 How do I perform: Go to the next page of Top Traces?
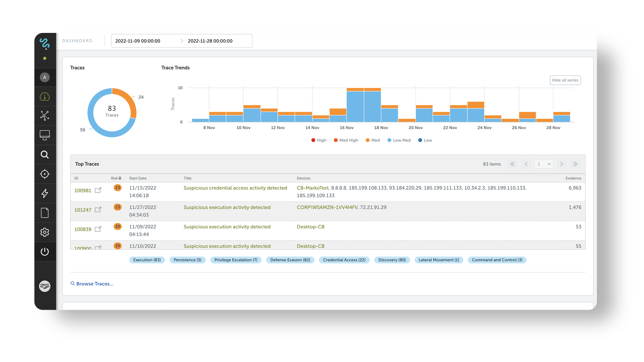pos(561,164)
